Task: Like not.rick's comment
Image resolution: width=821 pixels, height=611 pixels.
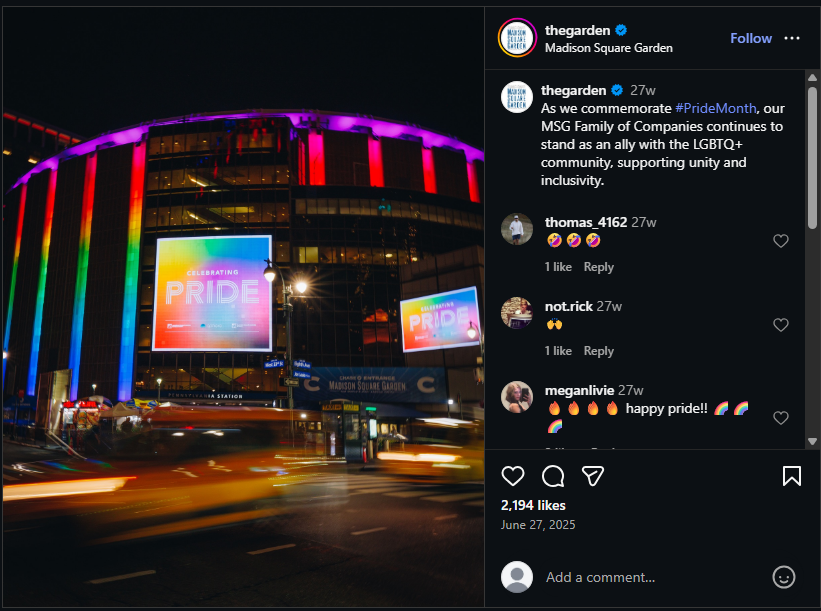Action: [781, 325]
